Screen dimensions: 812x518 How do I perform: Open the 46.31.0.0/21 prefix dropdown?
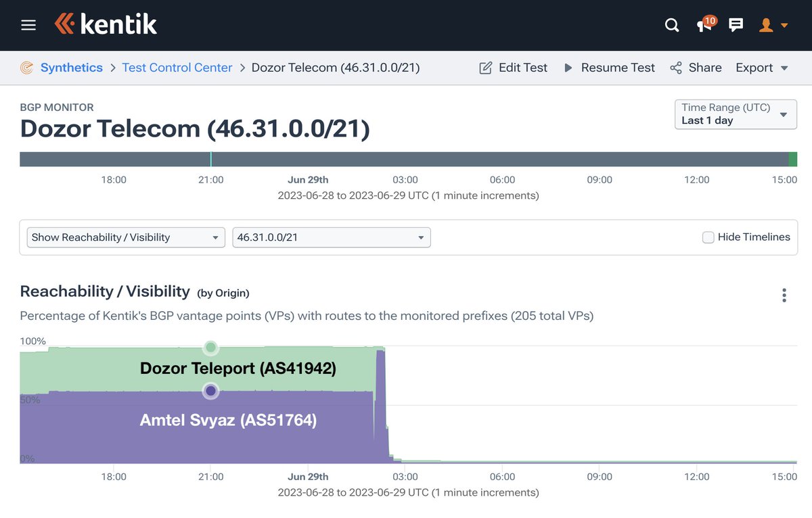(332, 237)
